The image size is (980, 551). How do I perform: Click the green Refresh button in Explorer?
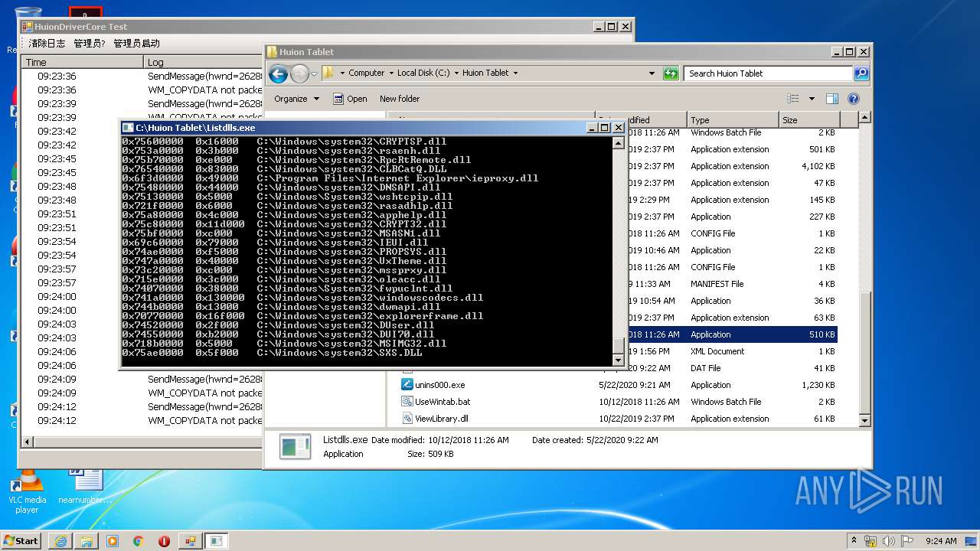671,73
